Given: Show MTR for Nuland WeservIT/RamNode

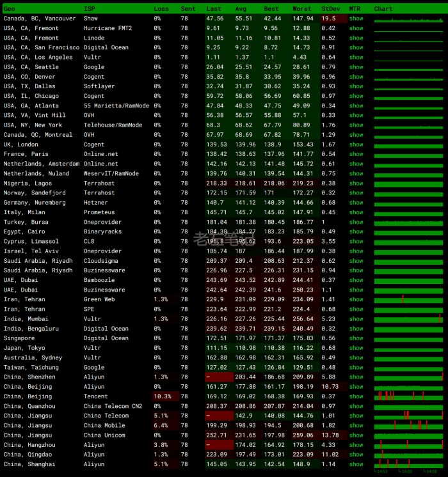Looking at the screenshot, I should click(356, 174).
